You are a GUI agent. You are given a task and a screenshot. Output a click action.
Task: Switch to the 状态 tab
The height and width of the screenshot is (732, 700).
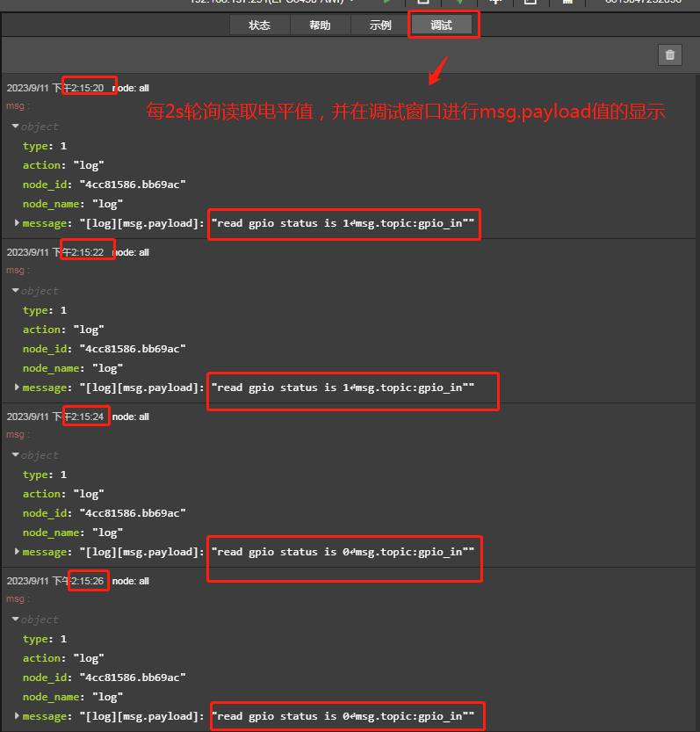point(259,25)
